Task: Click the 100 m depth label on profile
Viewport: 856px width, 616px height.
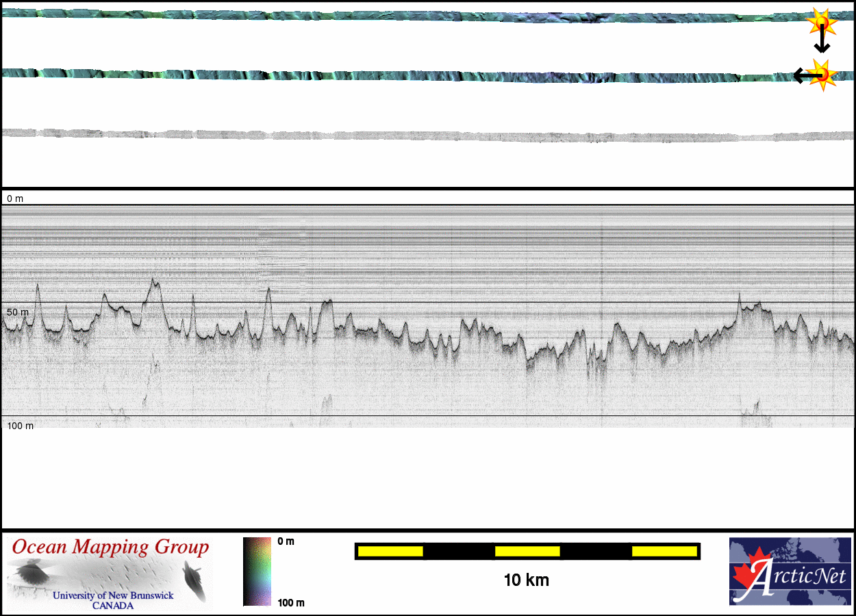Action: 20,426
